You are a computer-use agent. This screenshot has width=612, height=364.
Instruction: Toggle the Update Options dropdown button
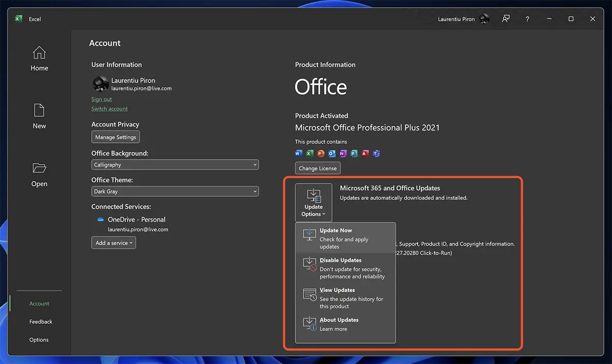[314, 202]
